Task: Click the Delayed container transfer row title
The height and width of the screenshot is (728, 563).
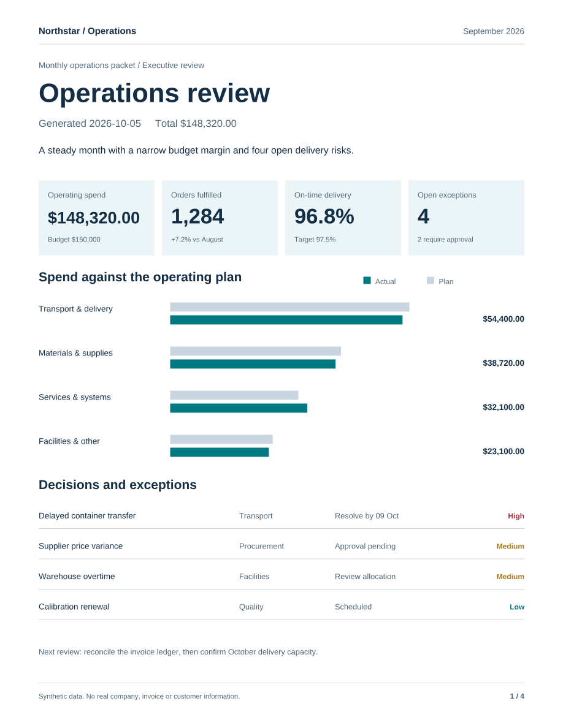Action: coord(87,516)
